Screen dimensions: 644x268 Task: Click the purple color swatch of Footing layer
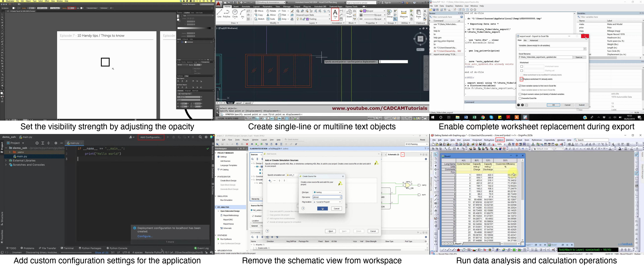(x=307, y=19)
